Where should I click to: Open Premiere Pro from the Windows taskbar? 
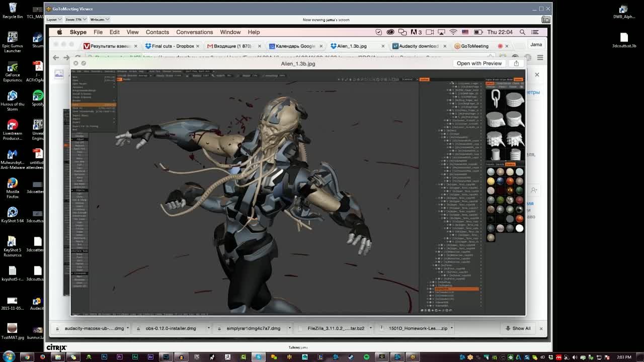[x=120, y=357]
